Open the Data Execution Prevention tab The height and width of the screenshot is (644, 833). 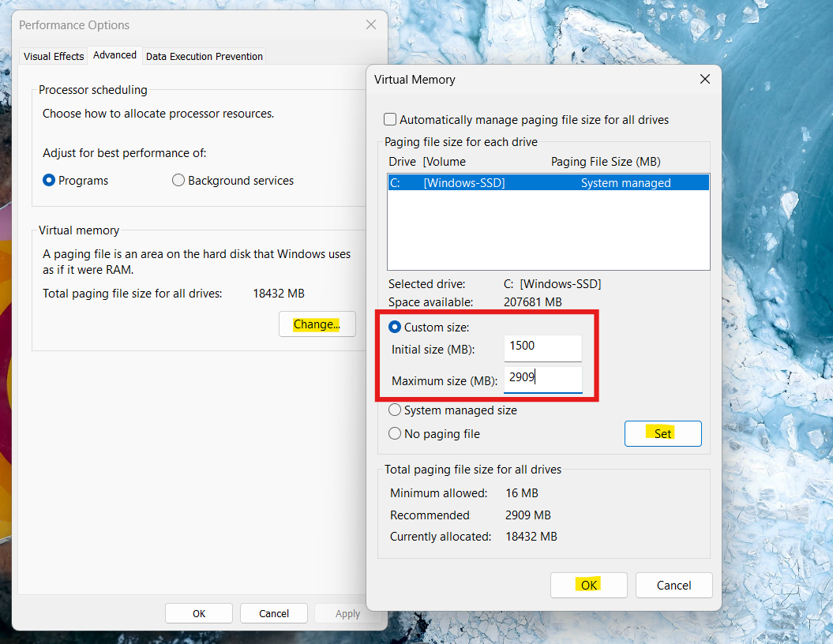click(204, 56)
